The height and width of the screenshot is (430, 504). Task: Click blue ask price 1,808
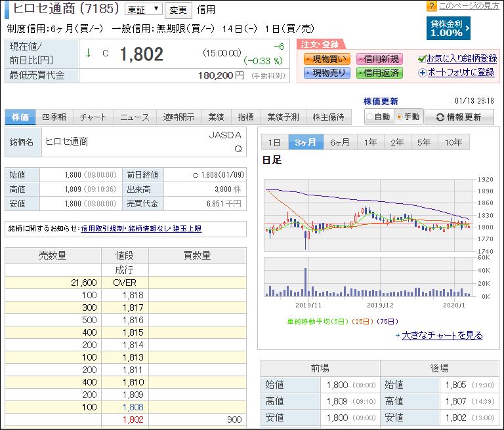133,407
